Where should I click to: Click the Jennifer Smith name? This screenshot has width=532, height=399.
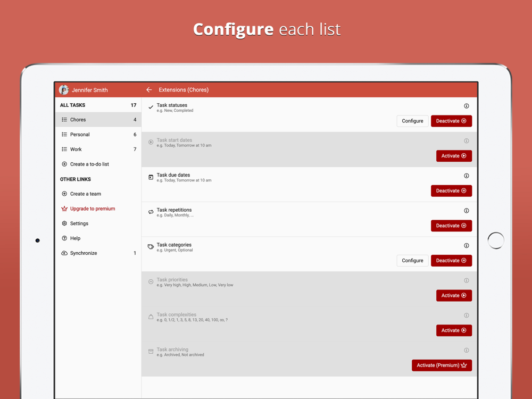(89, 90)
